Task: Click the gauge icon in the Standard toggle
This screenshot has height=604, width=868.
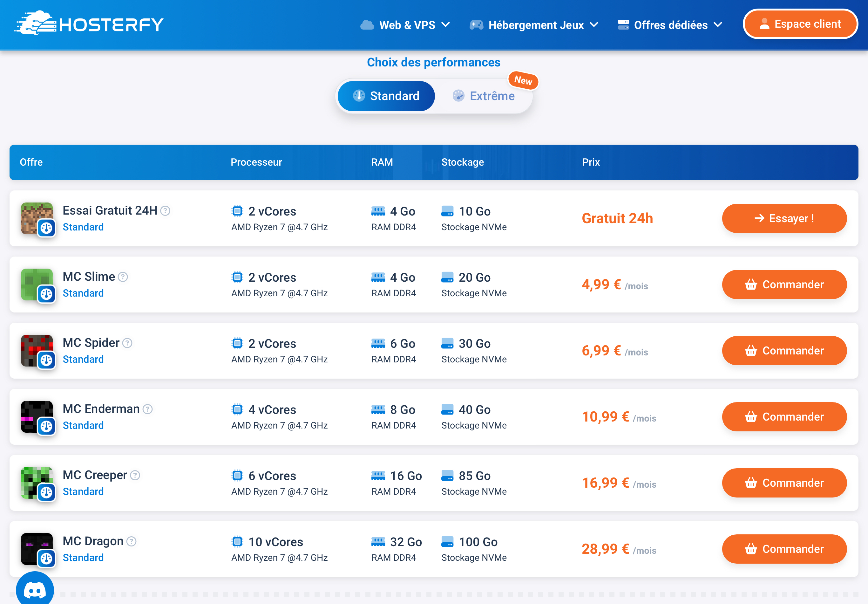Action: tap(359, 96)
